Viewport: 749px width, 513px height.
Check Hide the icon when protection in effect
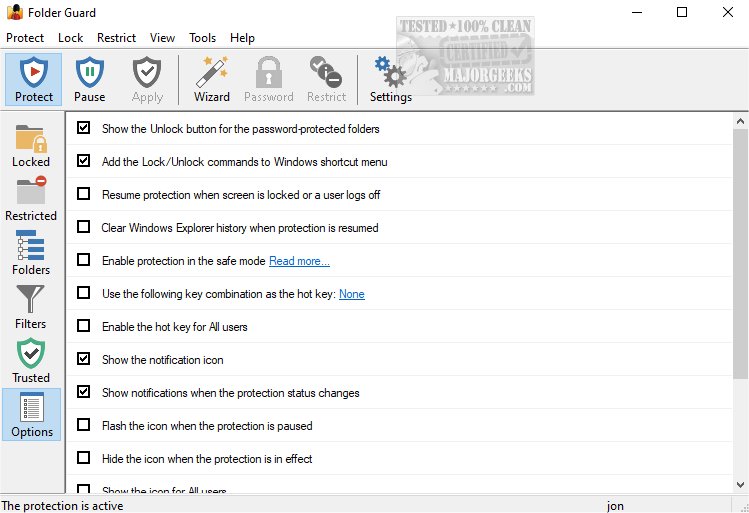click(x=84, y=458)
